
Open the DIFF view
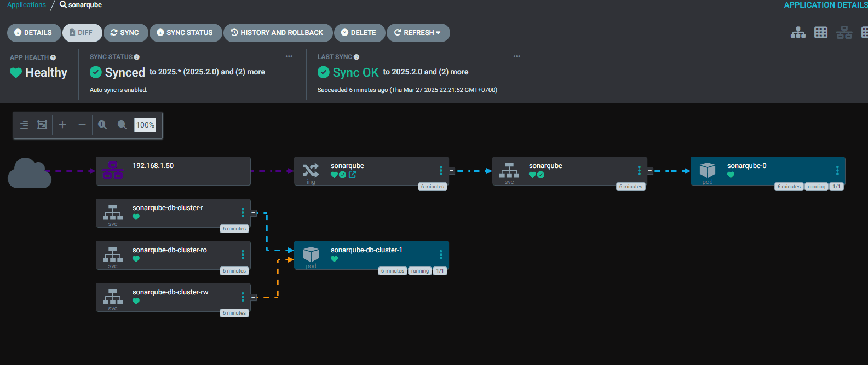[x=82, y=33]
